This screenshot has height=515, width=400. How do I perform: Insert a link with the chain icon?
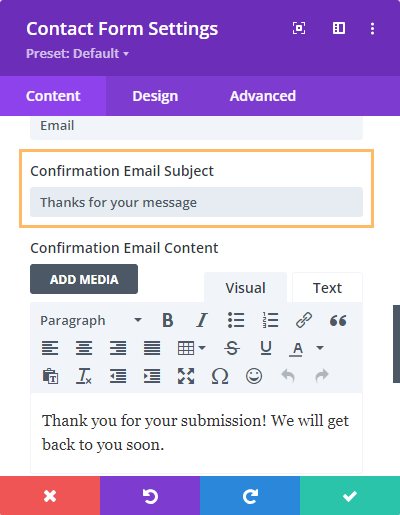(304, 320)
